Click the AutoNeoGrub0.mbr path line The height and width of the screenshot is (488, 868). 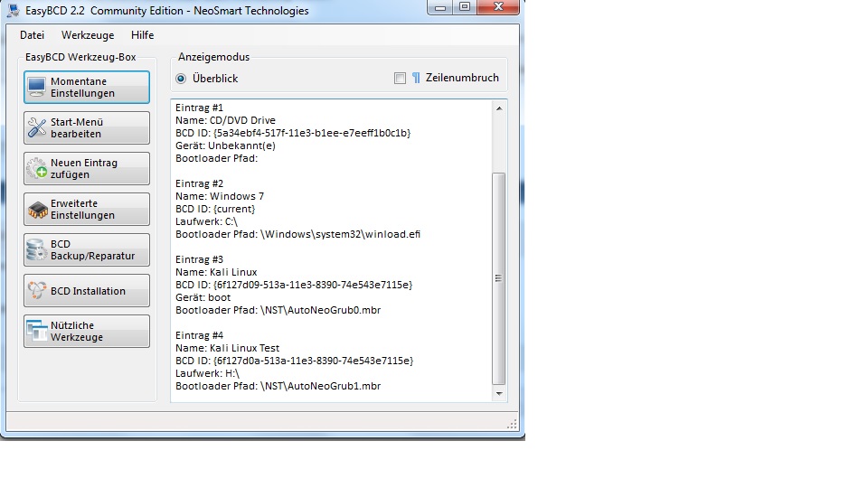pyautogui.click(x=278, y=310)
